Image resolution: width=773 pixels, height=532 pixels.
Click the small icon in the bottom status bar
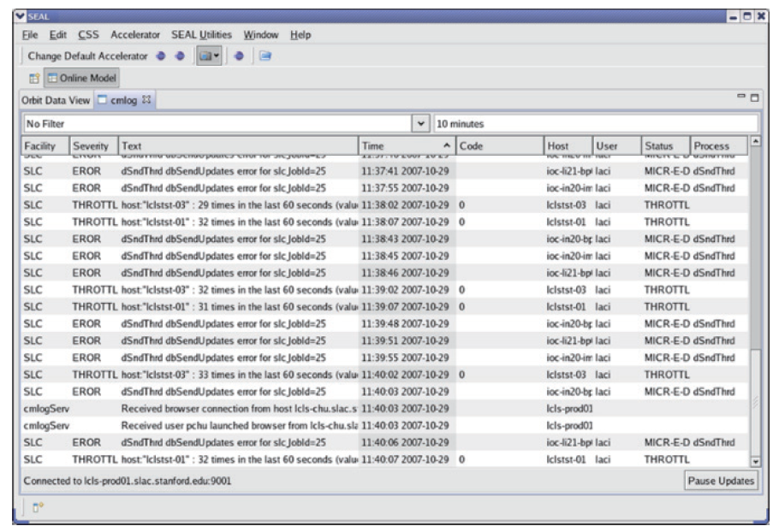tap(38, 507)
